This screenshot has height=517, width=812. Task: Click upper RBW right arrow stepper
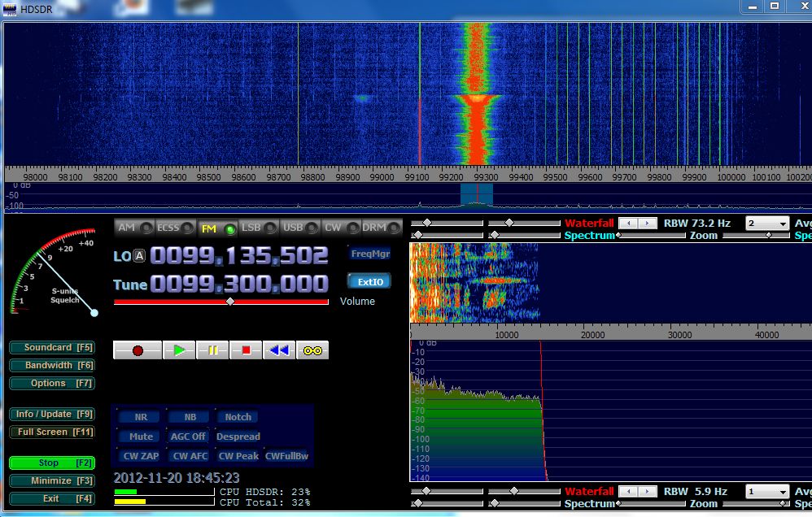point(648,224)
